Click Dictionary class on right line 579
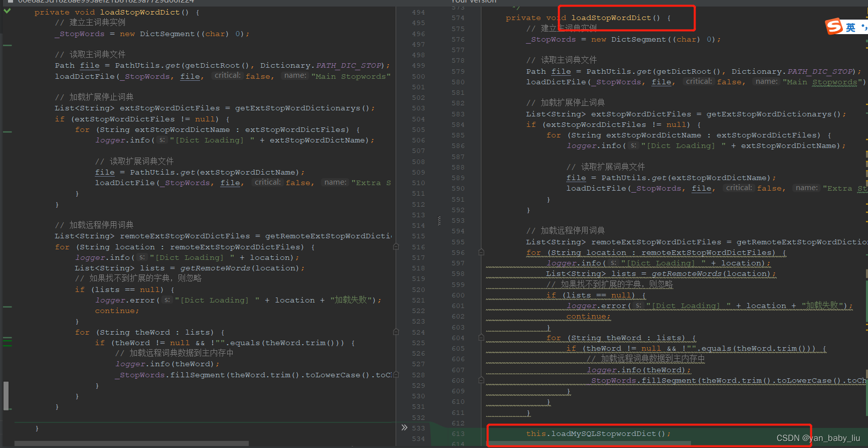The width and height of the screenshot is (868, 448). [x=756, y=71]
